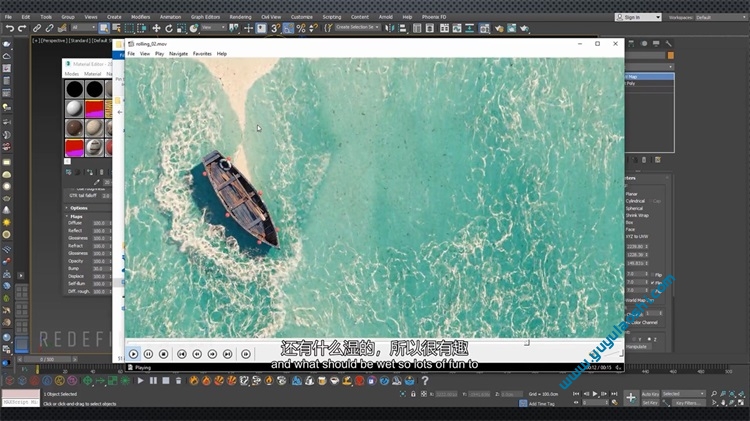Screen dimensions: 750x421
Task: Click Play button in media player
Action: click(133, 354)
